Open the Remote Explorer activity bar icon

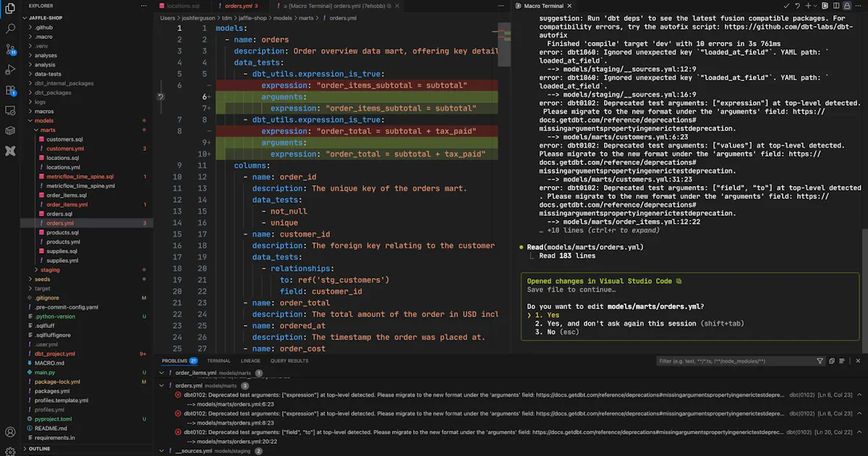pos(10,111)
